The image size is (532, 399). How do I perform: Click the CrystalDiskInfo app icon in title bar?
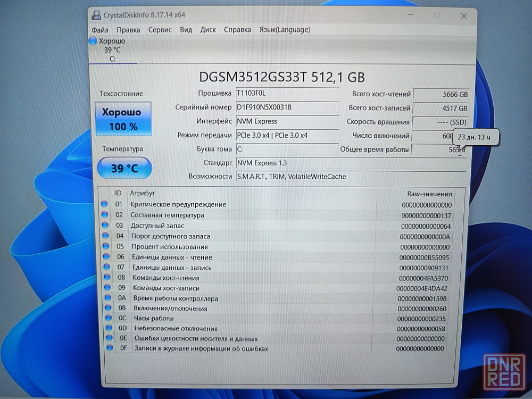point(96,15)
